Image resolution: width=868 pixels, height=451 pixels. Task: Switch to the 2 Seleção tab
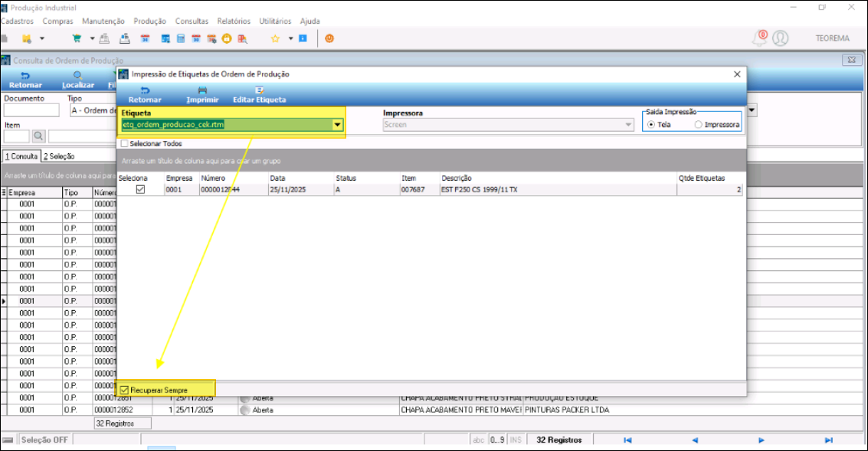[59, 156]
